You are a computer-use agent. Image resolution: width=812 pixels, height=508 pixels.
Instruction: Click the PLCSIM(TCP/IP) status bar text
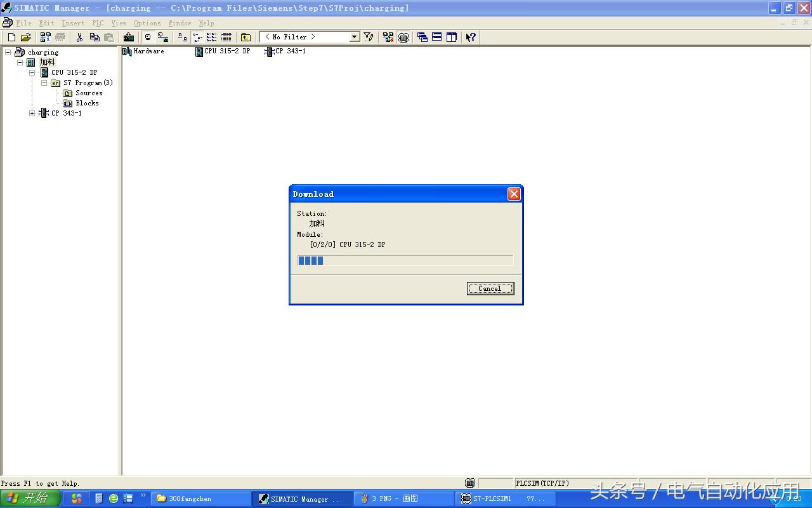tap(542, 483)
